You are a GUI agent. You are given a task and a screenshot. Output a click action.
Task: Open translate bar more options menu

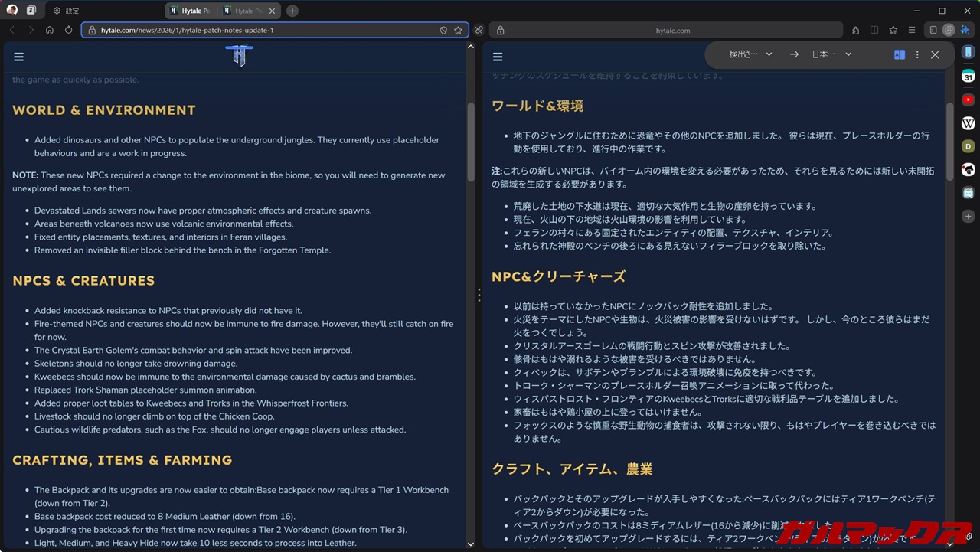(x=917, y=54)
